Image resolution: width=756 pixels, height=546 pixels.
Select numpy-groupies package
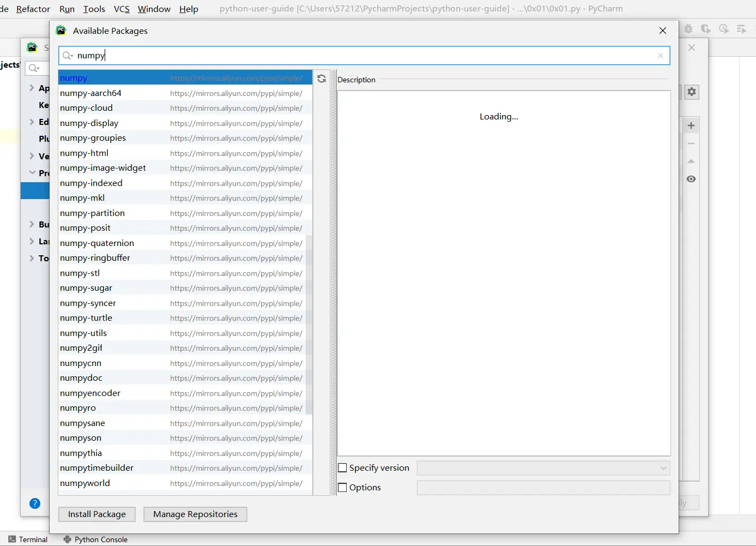point(185,138)
